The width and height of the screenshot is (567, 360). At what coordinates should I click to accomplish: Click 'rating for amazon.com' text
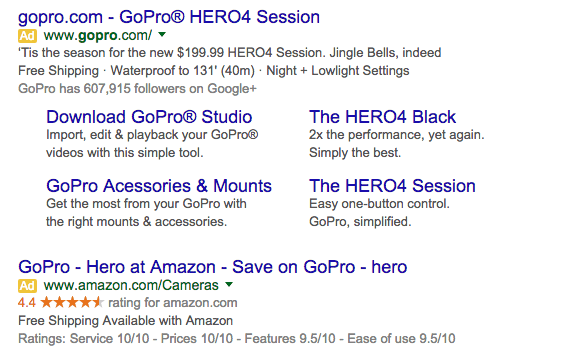click(x=172, y=303)
